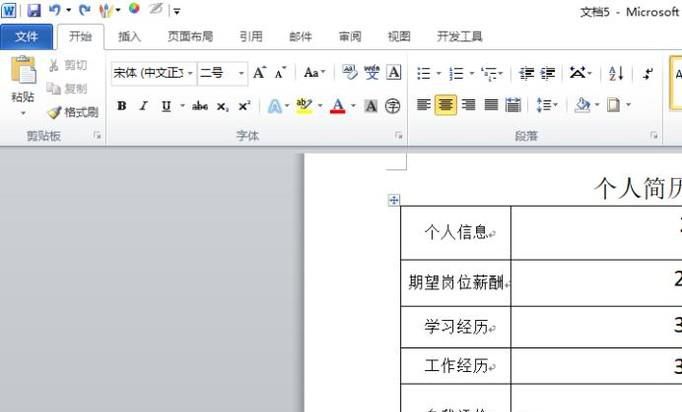Viewport: 682px width, 412px height.
Task: Click the Save icon in quick access toolbar
Action: click(x=34, y=10)
